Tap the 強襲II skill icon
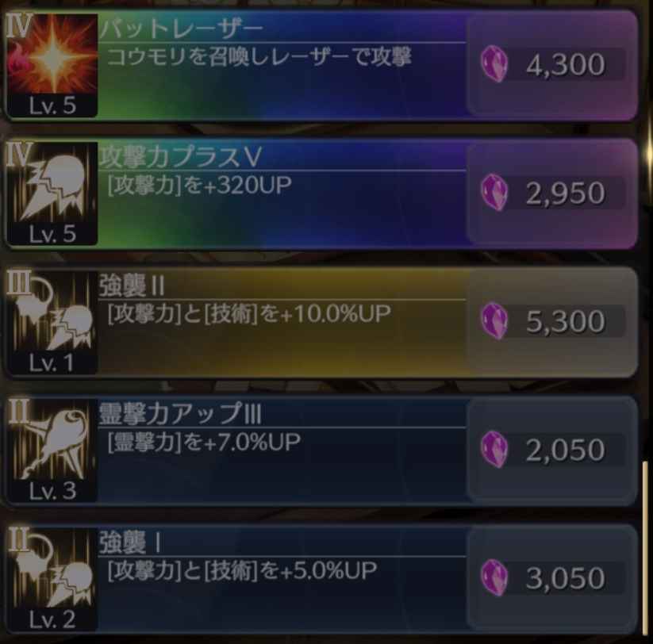 pos(52,322)
